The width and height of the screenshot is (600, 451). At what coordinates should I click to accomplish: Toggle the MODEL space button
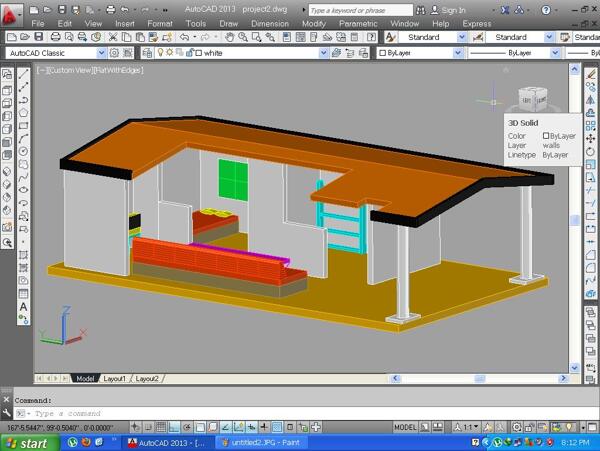[405, 427]
